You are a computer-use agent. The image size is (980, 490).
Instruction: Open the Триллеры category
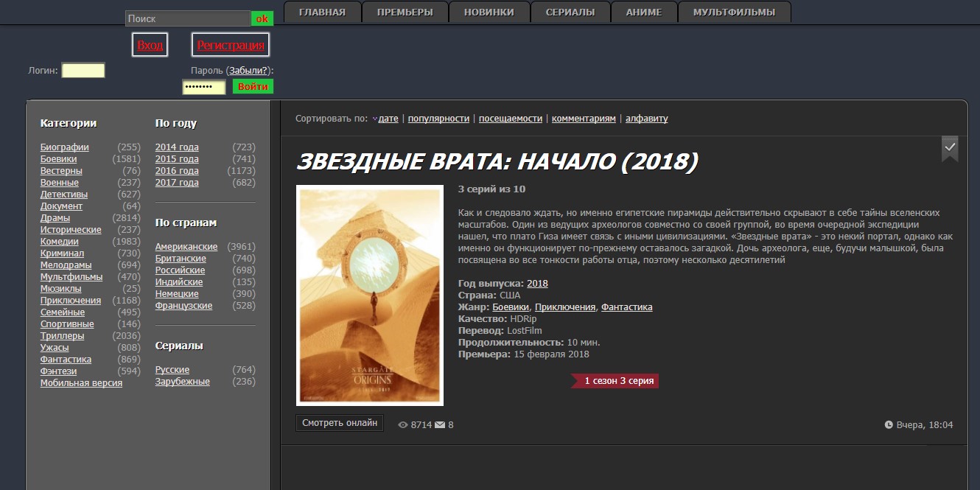pyautogui.click(x=63, y=336)
